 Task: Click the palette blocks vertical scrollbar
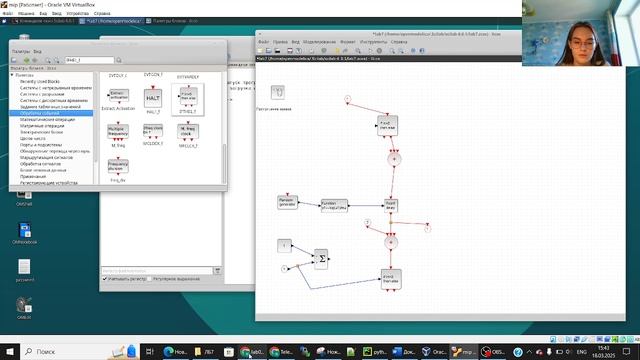point(223,163)
